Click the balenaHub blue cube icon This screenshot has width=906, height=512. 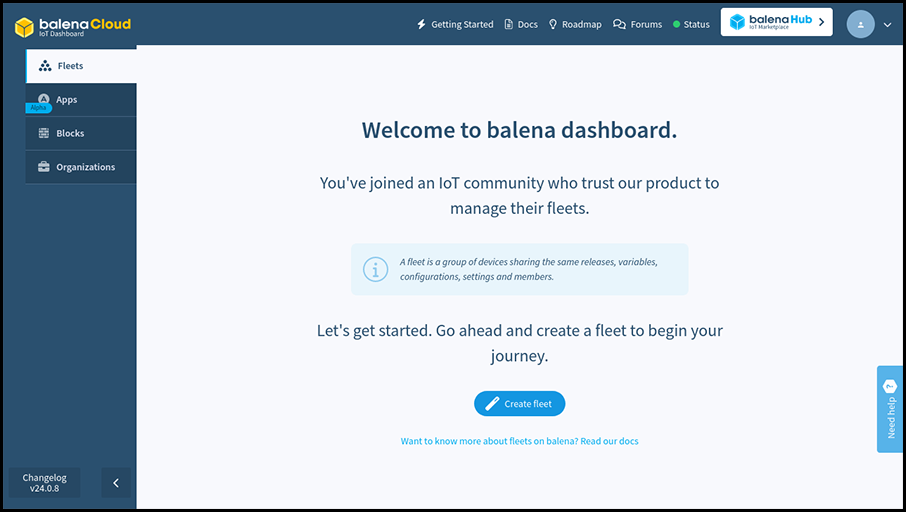click(x=737, y=22)
